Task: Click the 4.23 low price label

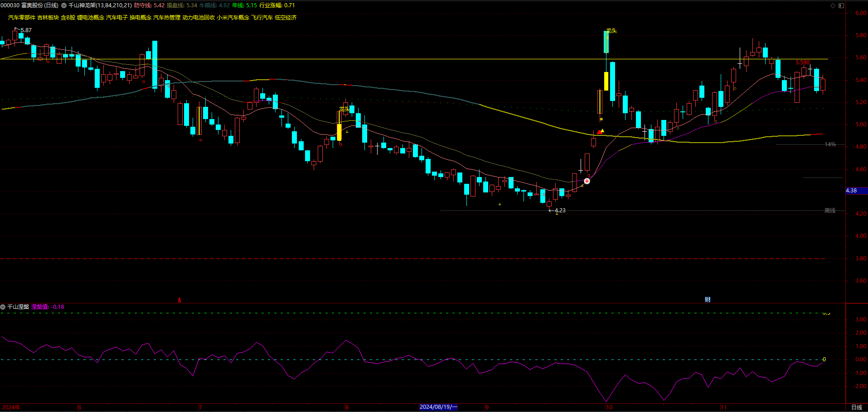Action: coord(560,211)
